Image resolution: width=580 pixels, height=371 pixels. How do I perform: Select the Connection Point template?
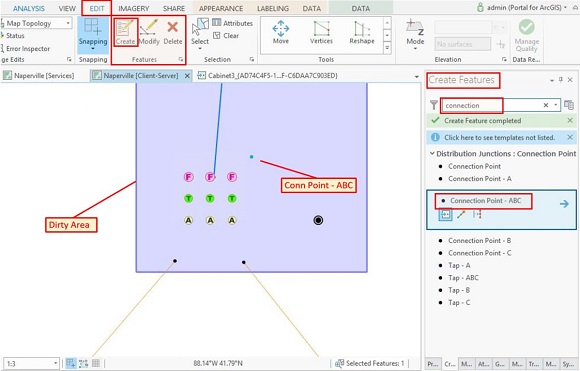tap(474, 166)
